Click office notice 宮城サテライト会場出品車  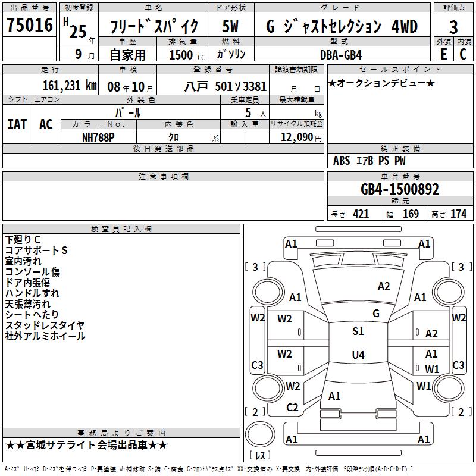tap(86, 445)
